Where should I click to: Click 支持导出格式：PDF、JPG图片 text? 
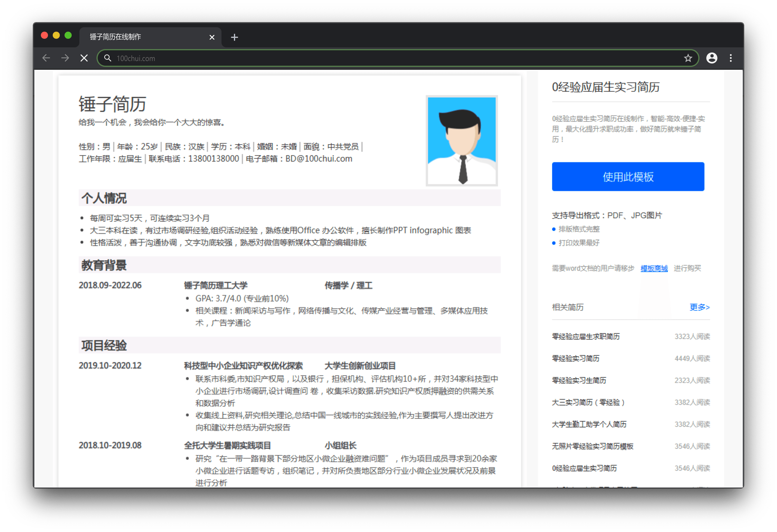click(607, 215)
